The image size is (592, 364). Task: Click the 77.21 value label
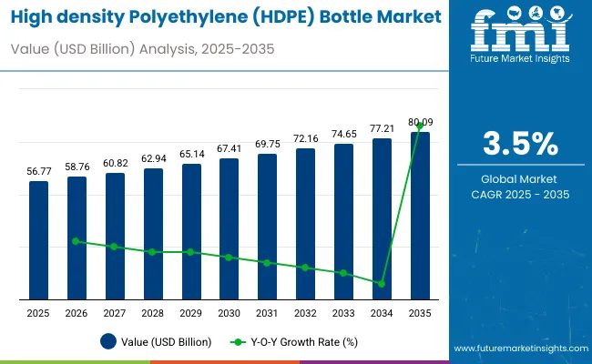[x=383, y=129]
